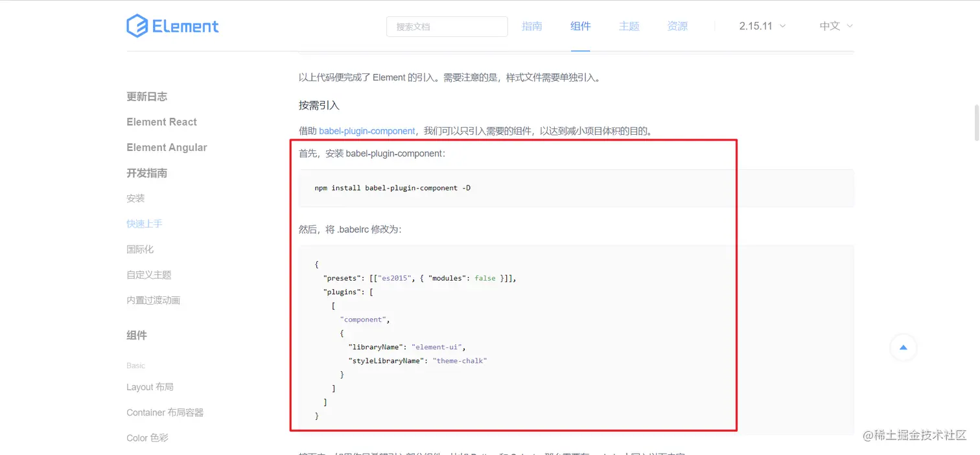Click the Element logo

point(172,26)
